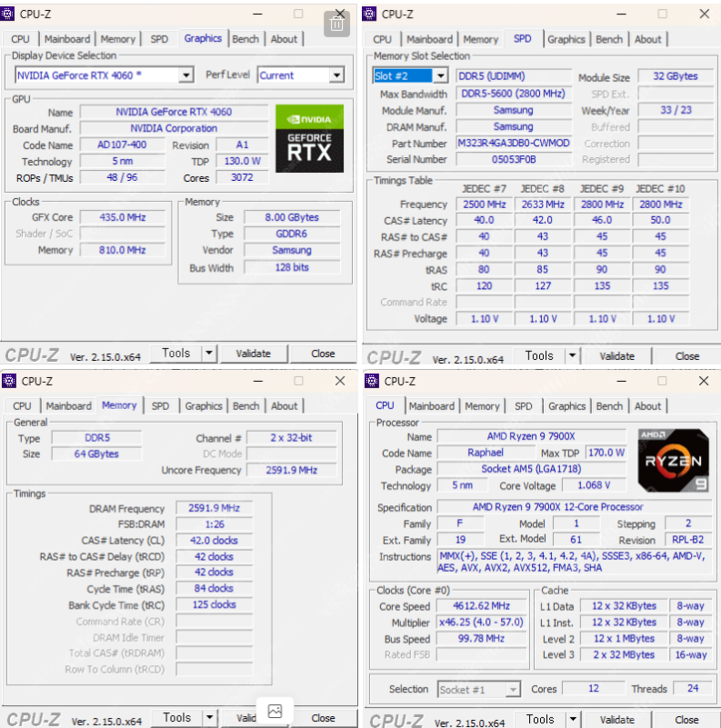The width and height of the screenshot is (721, 728).
Task: Click CPU-Z app icon in CPU window title
Action: [371, 381]
